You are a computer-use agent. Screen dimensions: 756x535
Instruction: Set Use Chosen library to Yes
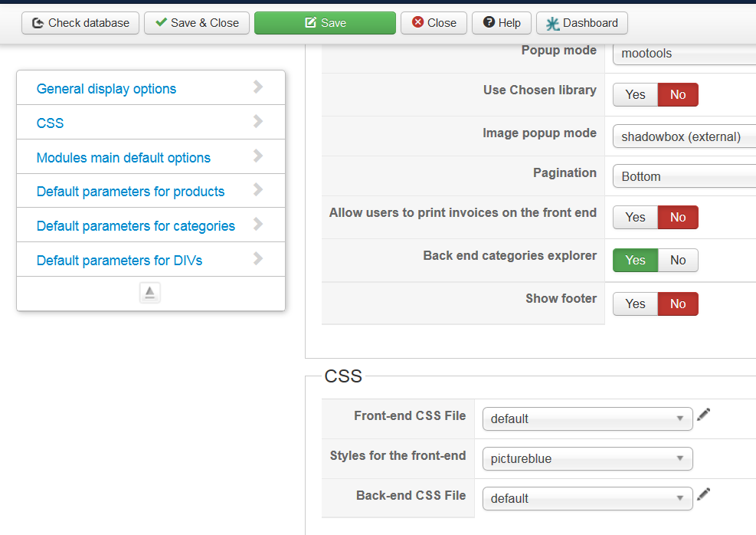pos(635,95)
